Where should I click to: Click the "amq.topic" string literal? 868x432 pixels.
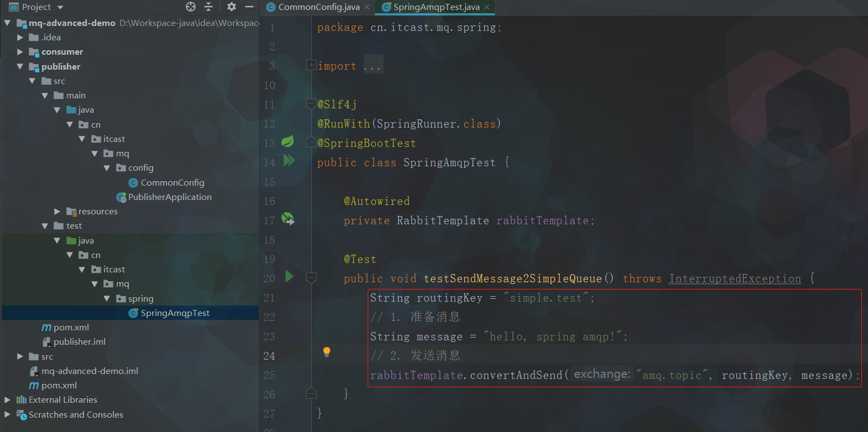[672, 375]
